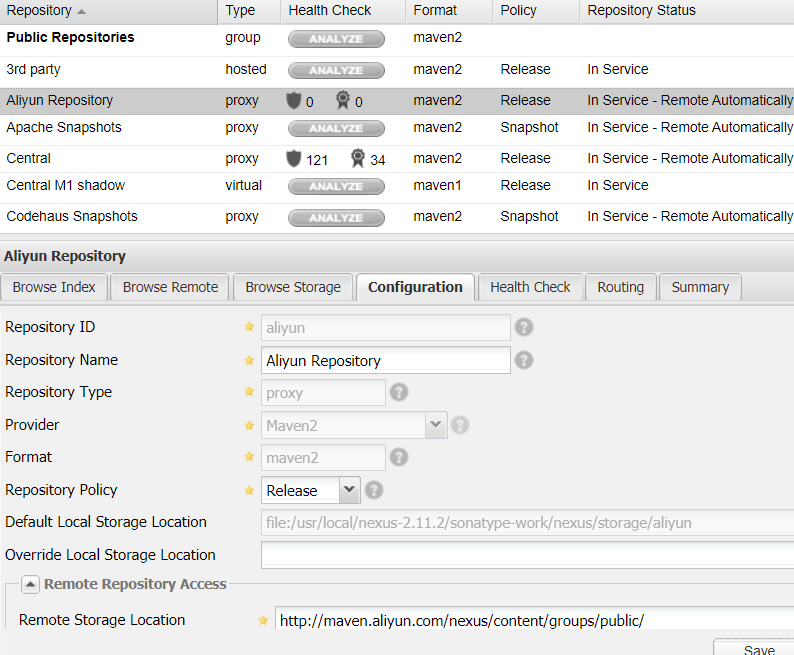Click the virtual type in Central M1 shadow row
Image resolution: width=794 pixels, height=655 pixels.
(244, 186)
